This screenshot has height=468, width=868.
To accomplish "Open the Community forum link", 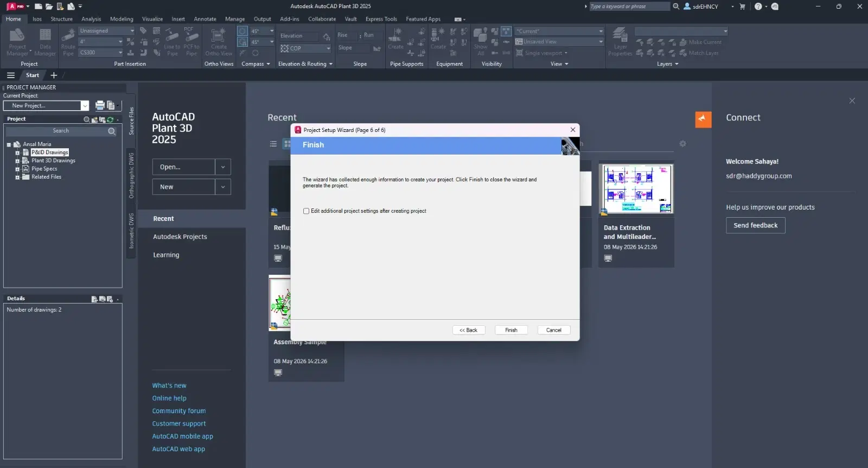I will 179,411.
